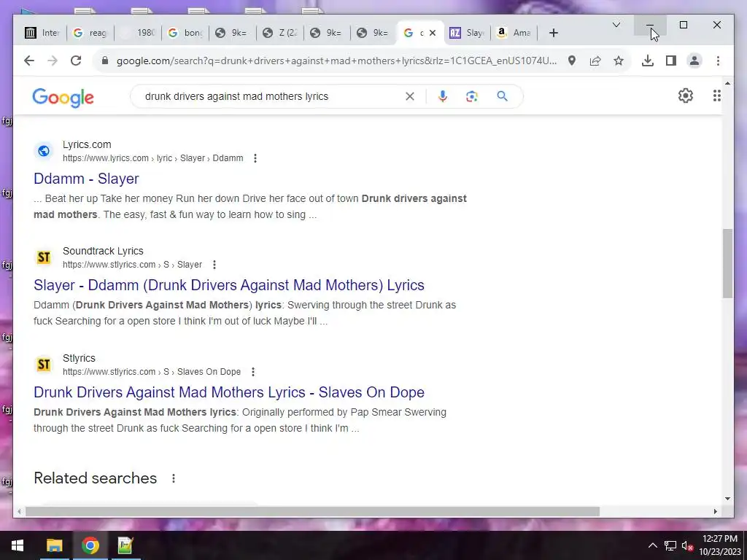The height and width of the screenshot is (560, 747).
Task: Start voice search microphone
Action: (443, 96)
